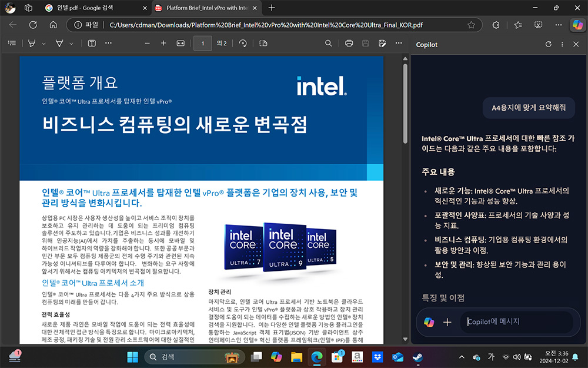This screenshot has height=368, width=588.
Task: Open Copilot panel options menu
Action: point(562,44)
